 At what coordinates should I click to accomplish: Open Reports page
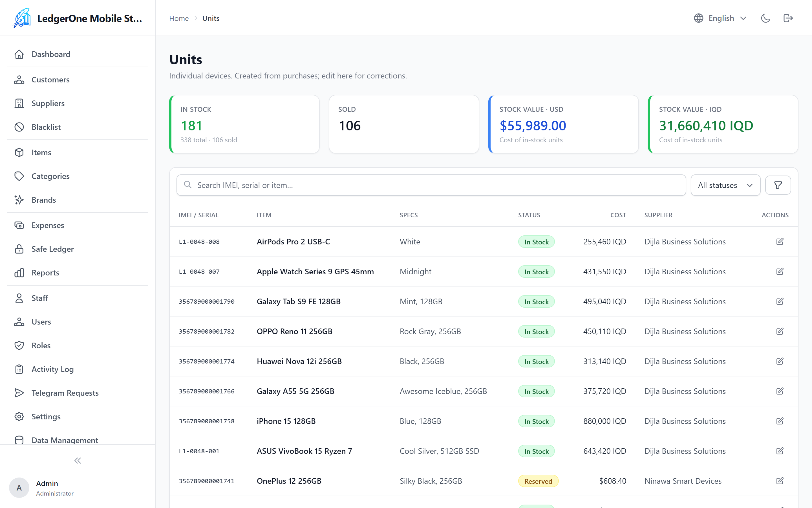click(78, 272)
